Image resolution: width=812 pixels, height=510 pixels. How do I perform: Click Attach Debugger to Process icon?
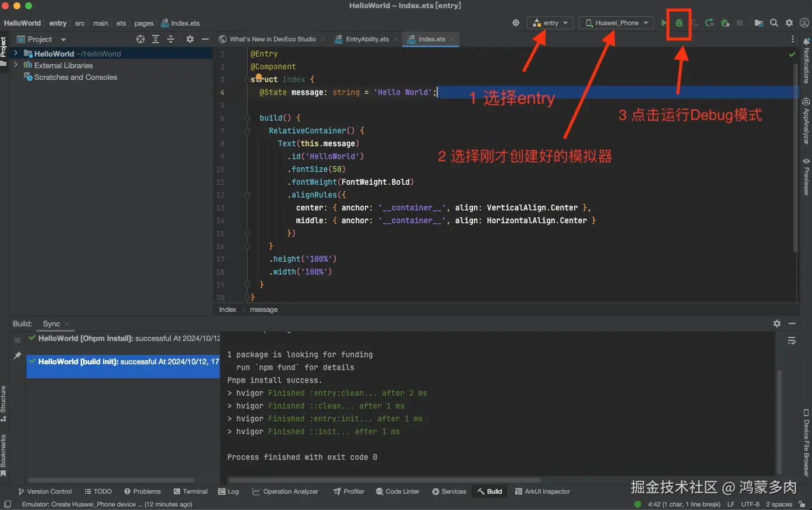click(725, 23)
